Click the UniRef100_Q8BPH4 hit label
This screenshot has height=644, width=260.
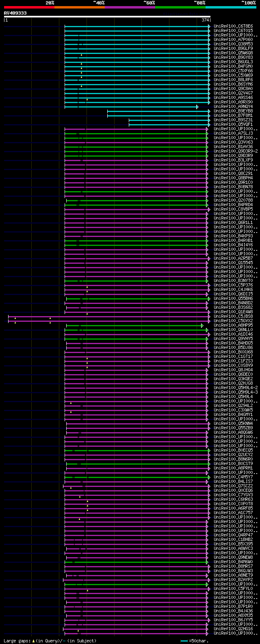(x=233, y=178)
